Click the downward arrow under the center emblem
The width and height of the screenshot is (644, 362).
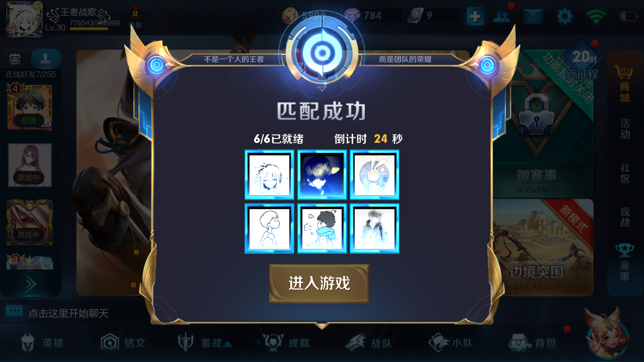click(x=322, y=88)
